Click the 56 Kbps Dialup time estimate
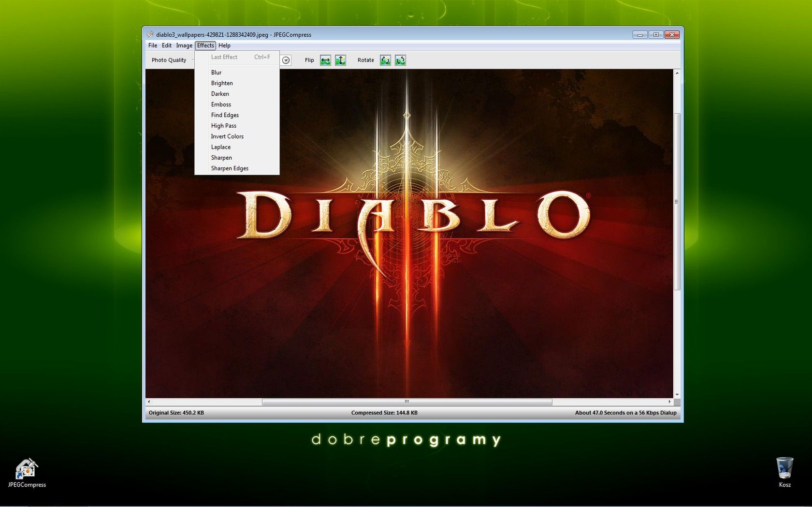This screenshot has height=507, width=812. tap(625, 413)
